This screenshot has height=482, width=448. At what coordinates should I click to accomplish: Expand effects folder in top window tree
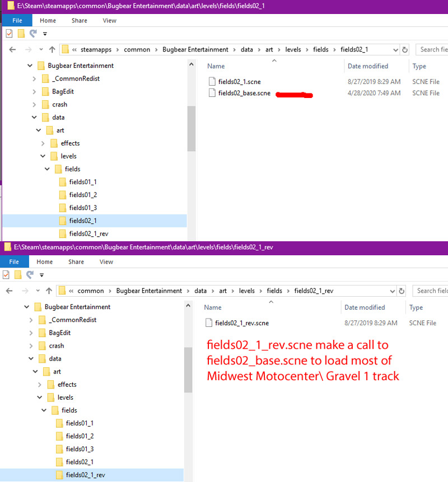[43, 143]
